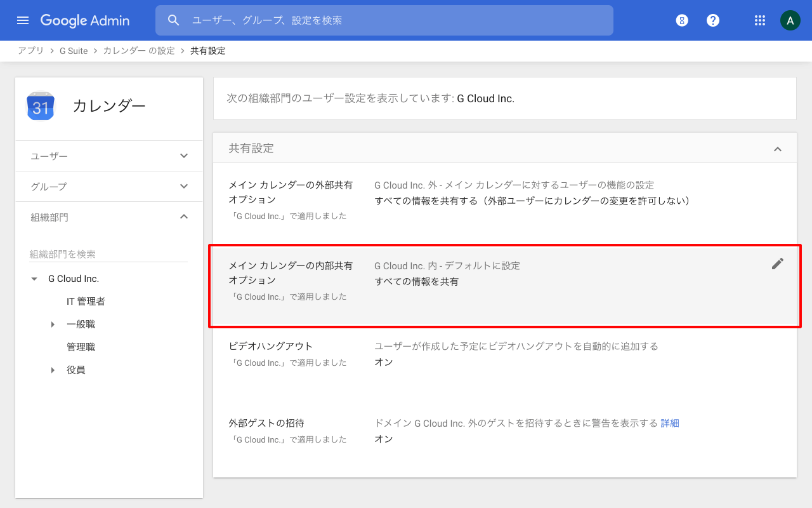Screen dimensions: 812x508
Task: Open the Google apps grid
Action: click(x=760, y=20)
